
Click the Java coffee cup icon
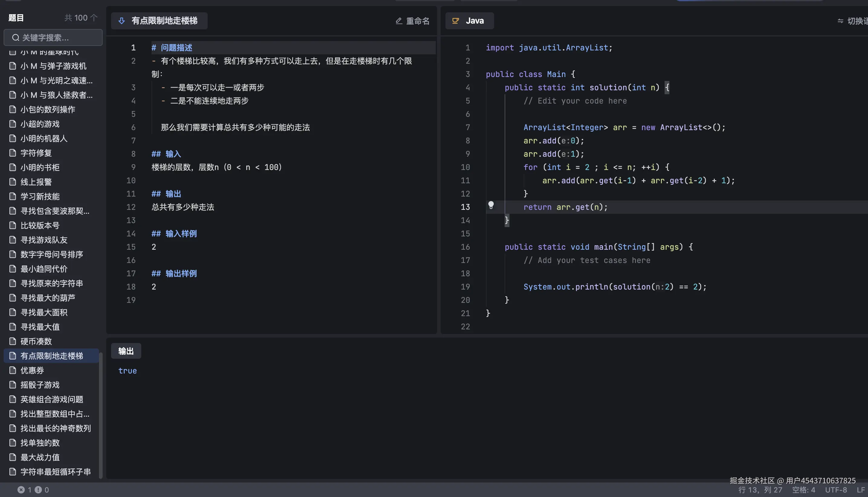(455, 21)
